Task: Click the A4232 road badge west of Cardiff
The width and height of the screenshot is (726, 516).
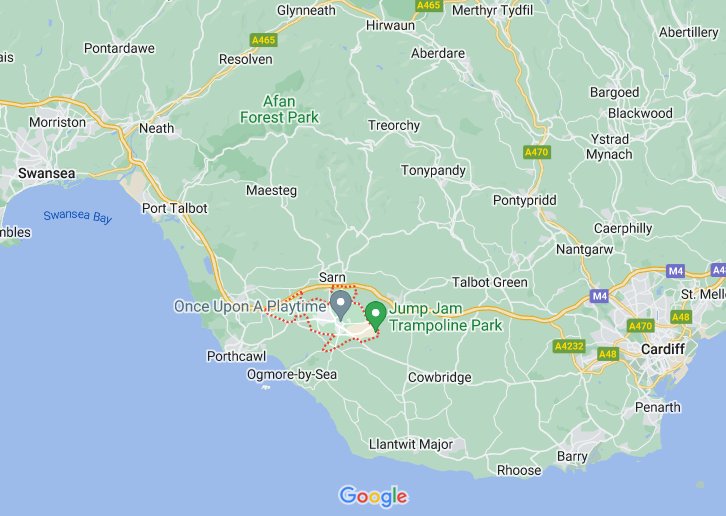Action: (569, 346)
